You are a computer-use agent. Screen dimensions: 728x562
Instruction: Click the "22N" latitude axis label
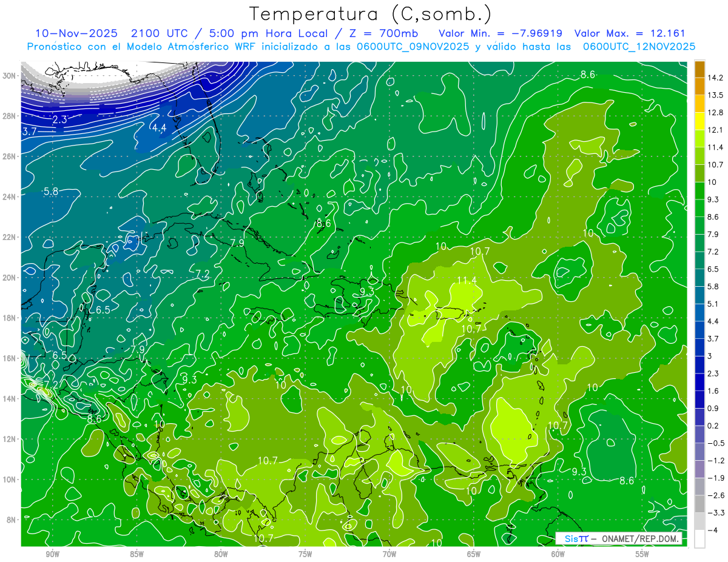10,237
